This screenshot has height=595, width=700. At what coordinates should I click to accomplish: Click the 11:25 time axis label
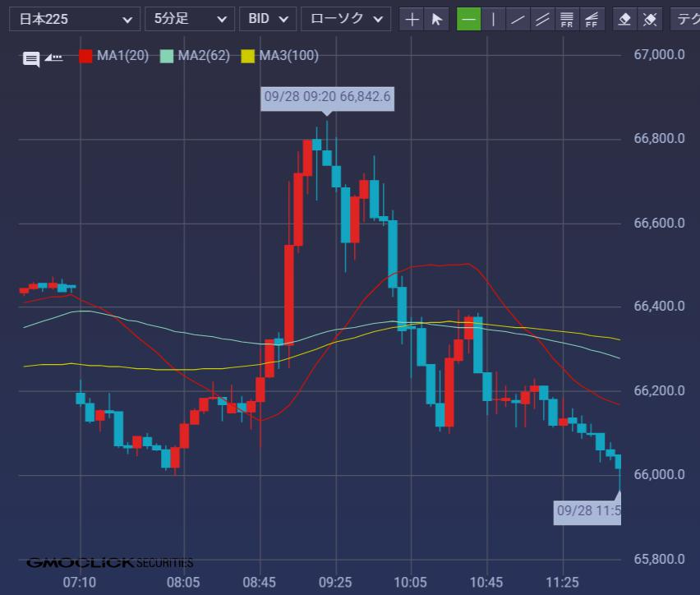(562, 583)
